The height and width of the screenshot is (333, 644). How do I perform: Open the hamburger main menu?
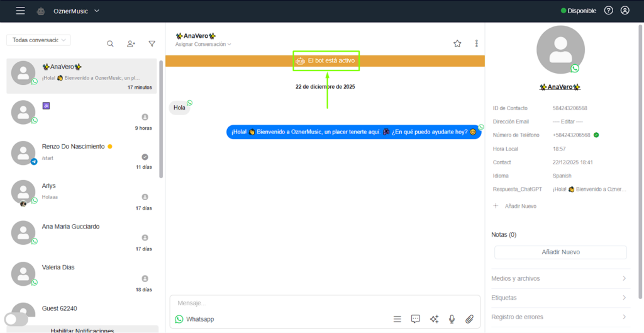coord(21,11)
